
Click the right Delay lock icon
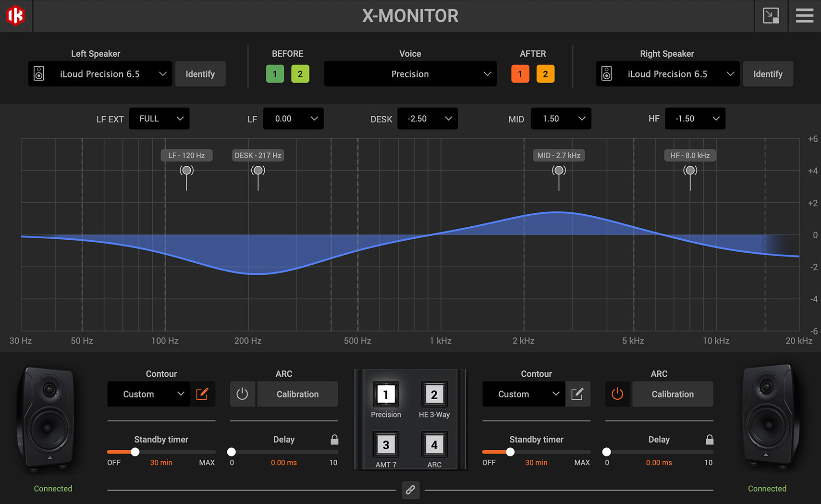[710, 440]
